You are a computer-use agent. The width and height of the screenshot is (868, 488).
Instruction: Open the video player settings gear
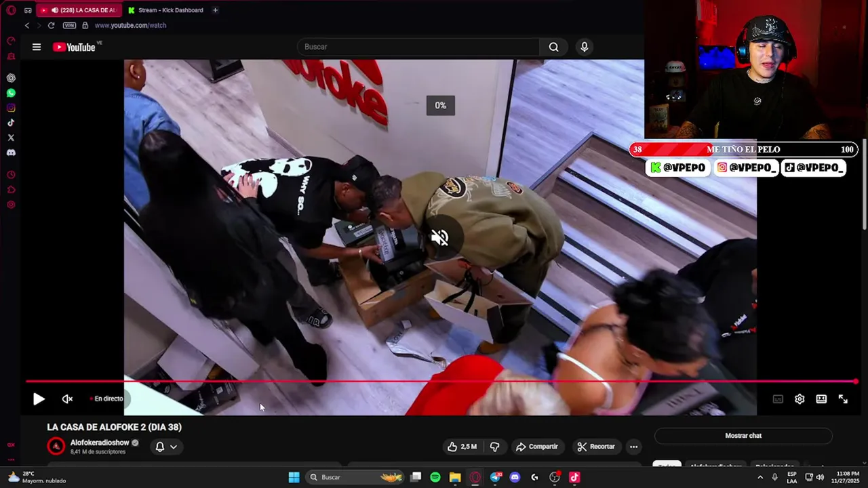(x=800, y=399)
